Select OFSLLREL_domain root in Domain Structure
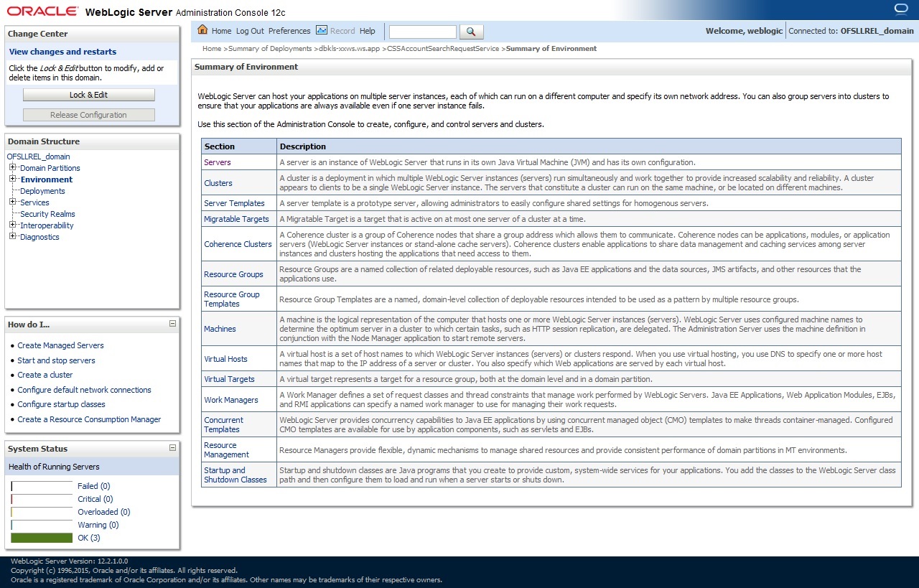The image size is (919, 588). click(x=39, y=157)
